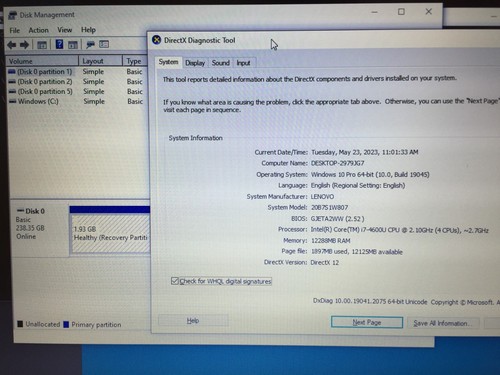The image size is (500, 375).
Task: Click the Show/Hide Console Tree toolbar icon
Action: click(42, 45)
